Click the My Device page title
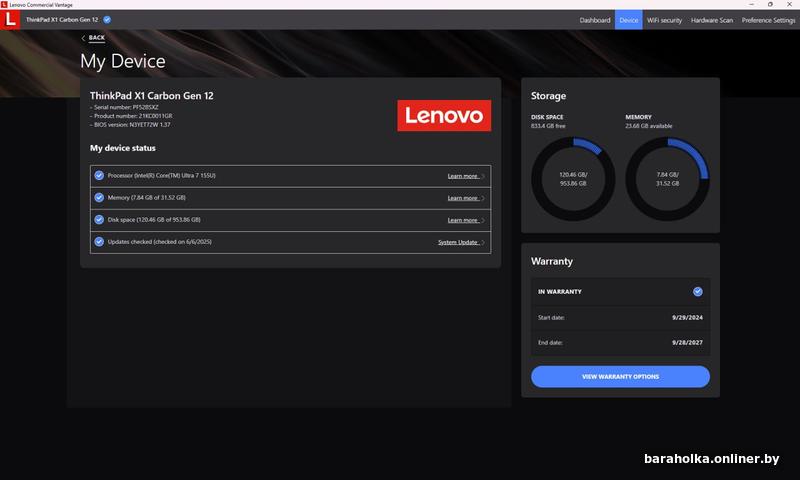The height and width of the screenshot is (480, 800). coord(123,61)
